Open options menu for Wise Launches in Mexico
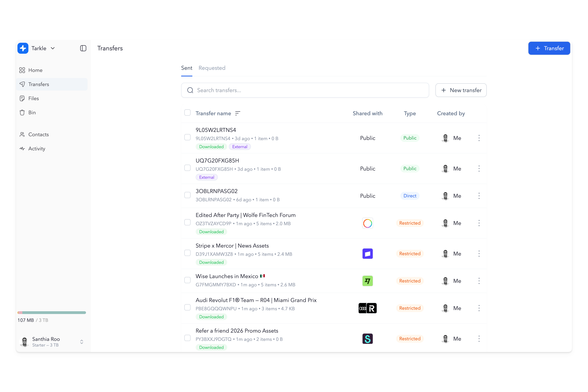 pyautogui.click(x=479, y=281)
